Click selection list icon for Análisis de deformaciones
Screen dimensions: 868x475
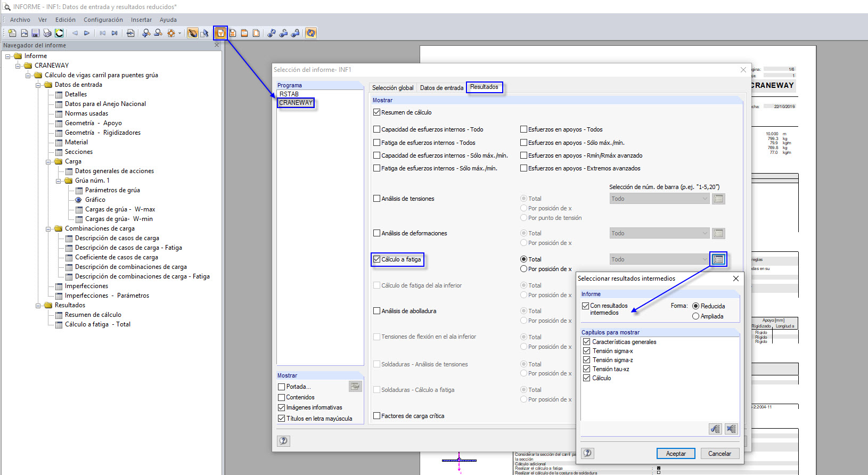[x=718, y=233]
